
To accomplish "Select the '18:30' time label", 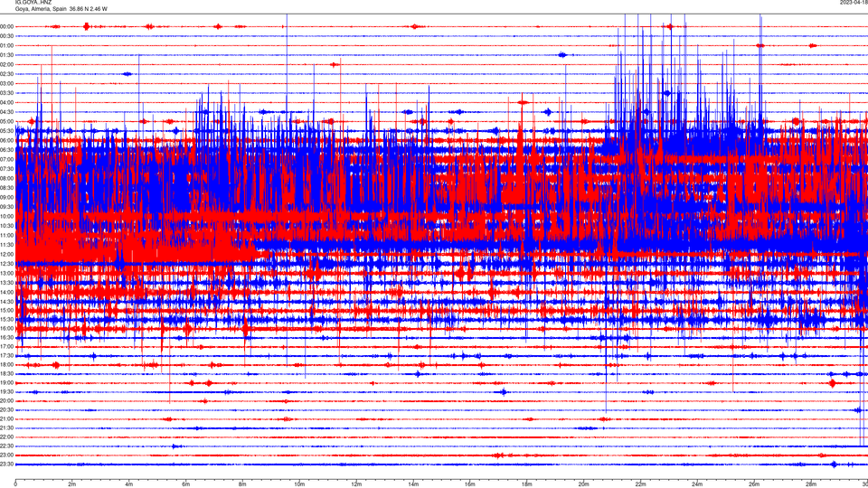I will click(6, 374).
